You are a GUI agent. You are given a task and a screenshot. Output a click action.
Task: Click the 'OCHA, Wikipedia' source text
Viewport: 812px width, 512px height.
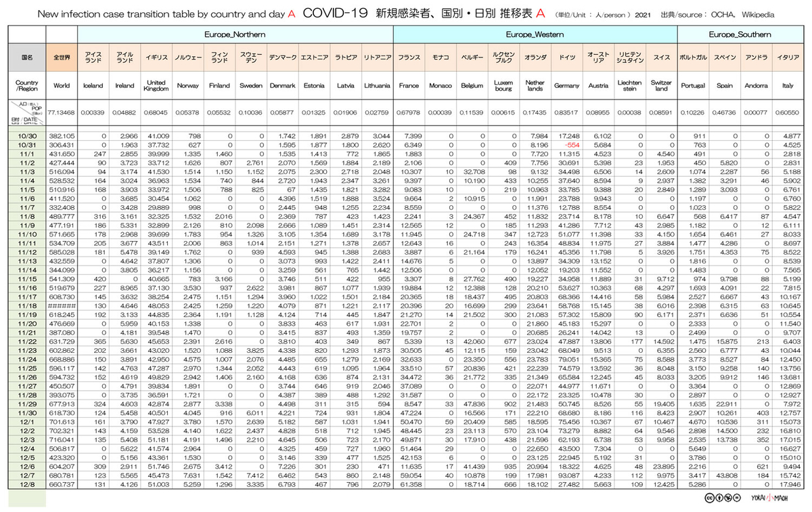(x=744, y=14)
